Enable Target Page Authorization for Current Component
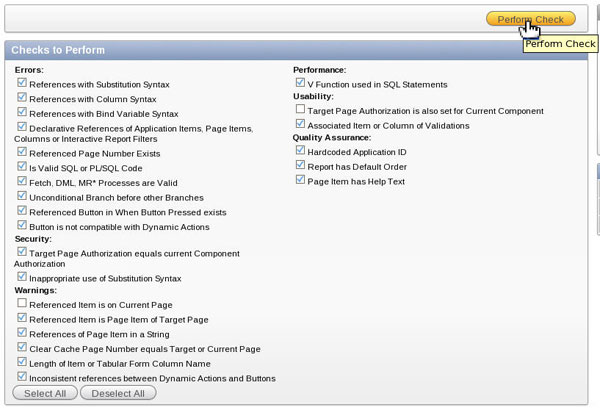Image resolution: width=600 pixels, height=410 pixels. pos(301,110)
